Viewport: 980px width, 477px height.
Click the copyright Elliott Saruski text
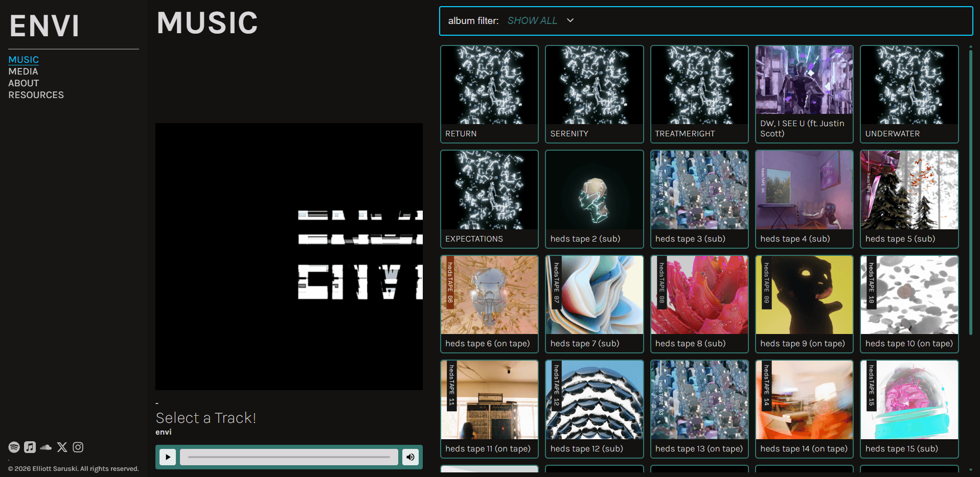pos(74,469)
